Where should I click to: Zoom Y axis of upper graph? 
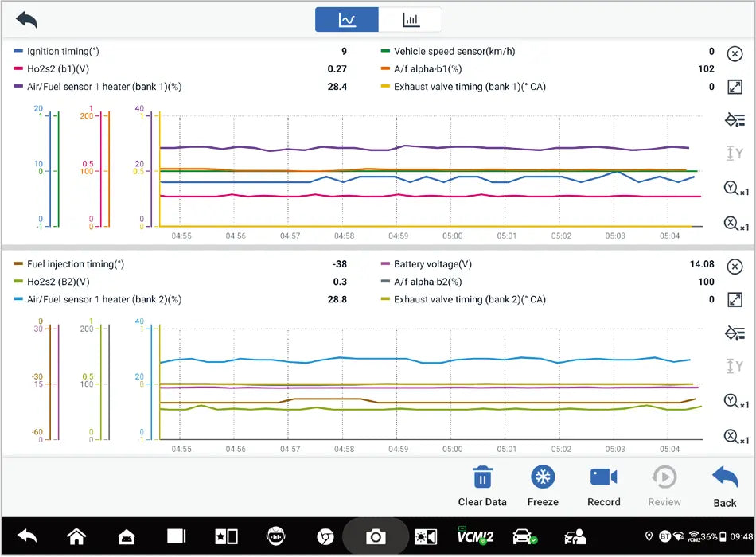pyautogui.click(x=735, y=189)
